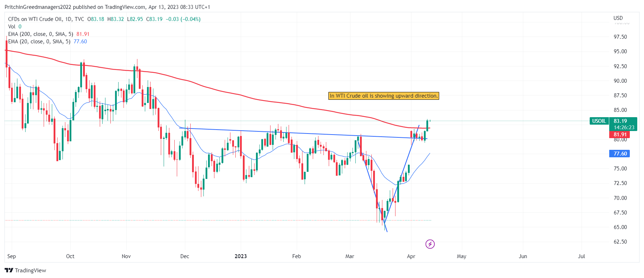Click the Sep label on the time axis

click(x=12, y=256)
